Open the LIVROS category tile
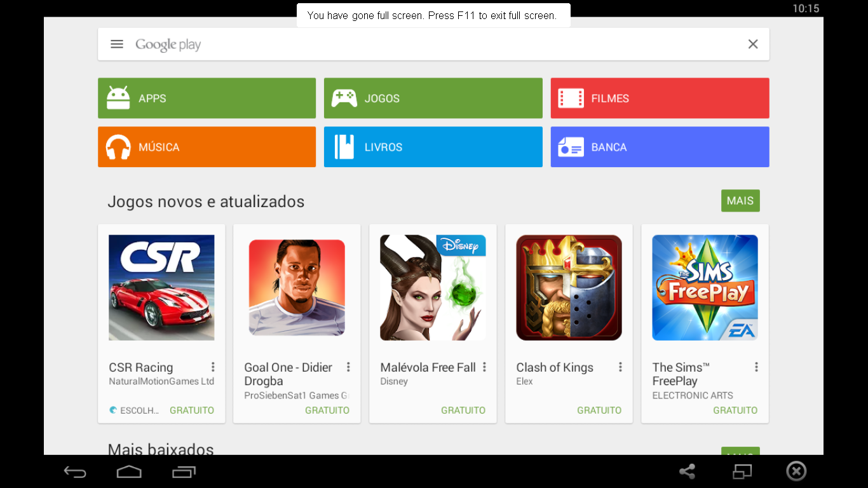Screen dimensions: 868x488 tap(433, 147)
